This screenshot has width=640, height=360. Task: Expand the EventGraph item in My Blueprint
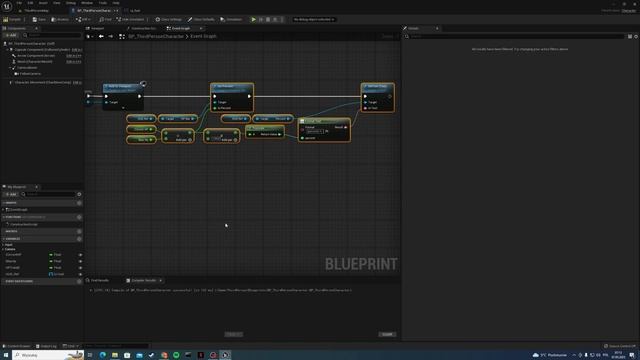[x=3, y=210]
